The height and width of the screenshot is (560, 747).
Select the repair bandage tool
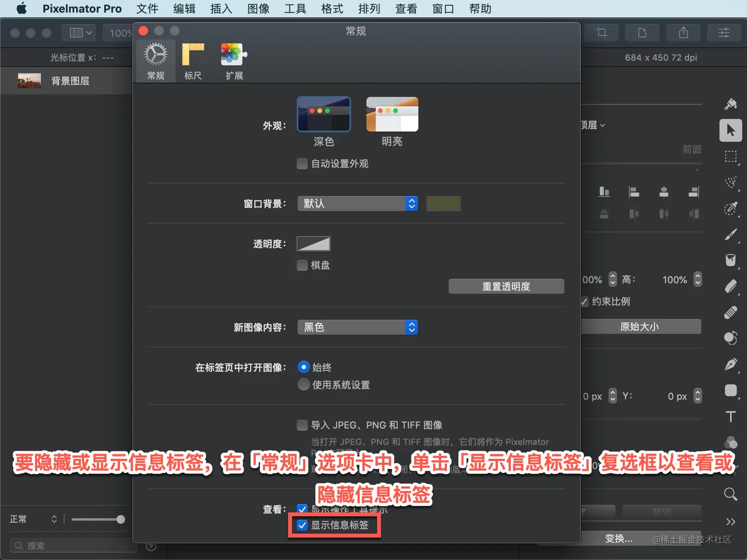pos(731,312)
